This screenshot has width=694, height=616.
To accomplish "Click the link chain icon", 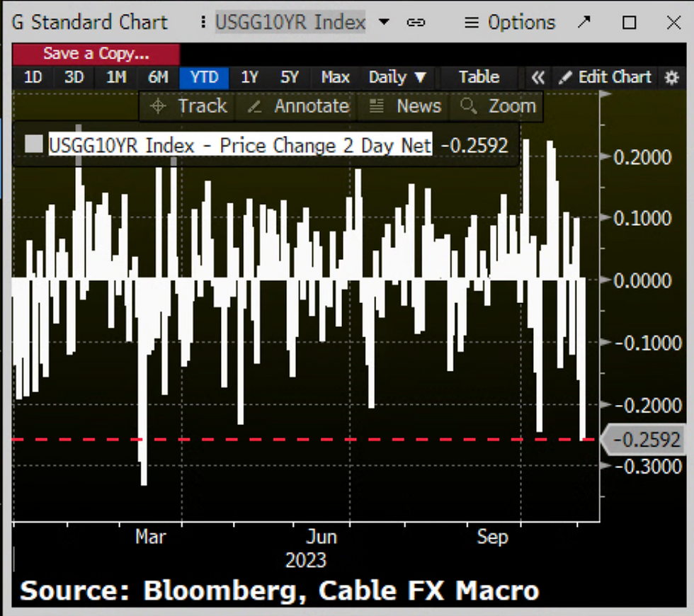I will [416, 23].
